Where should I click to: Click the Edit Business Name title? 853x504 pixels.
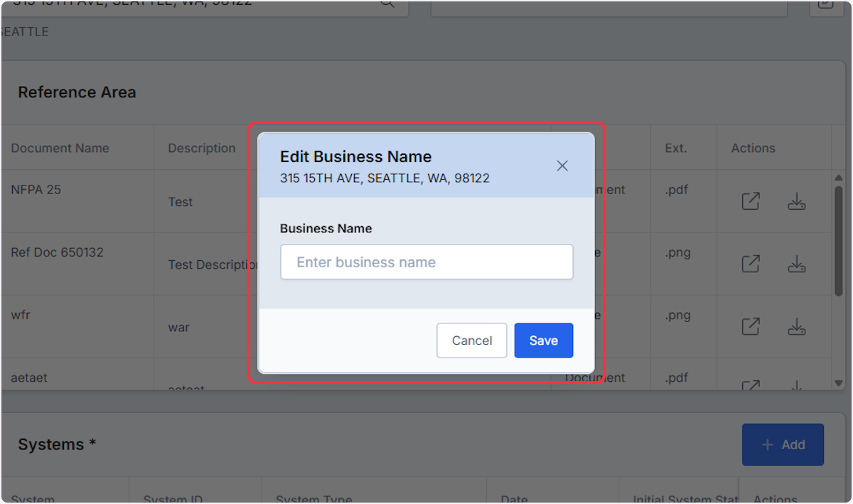click(356, 157)
